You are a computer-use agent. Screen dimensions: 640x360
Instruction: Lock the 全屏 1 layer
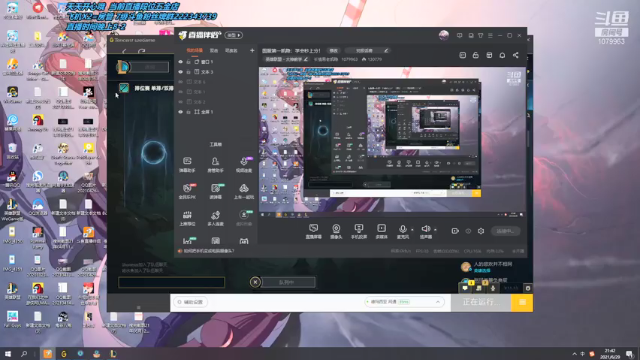point(188,112)
